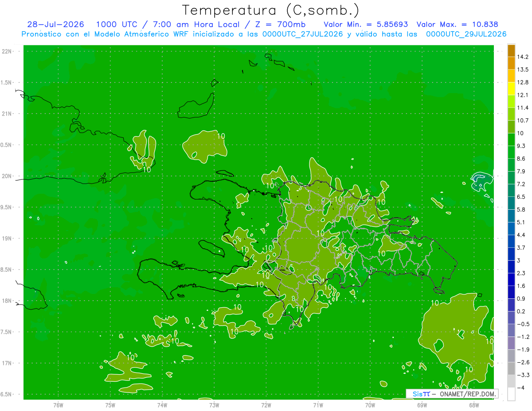Pick the dark orange swatch above 14.2
The width and height of the screenshot is (532, 411).
click(511, 51)
